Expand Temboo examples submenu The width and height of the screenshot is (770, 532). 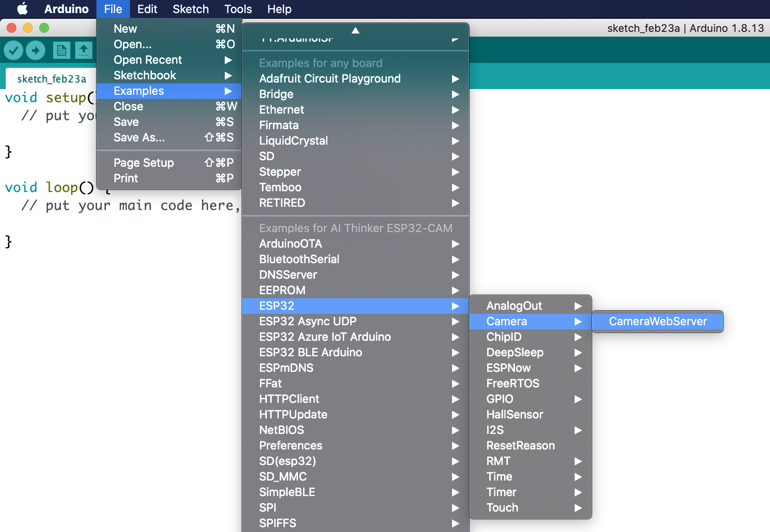click(356, 187)
